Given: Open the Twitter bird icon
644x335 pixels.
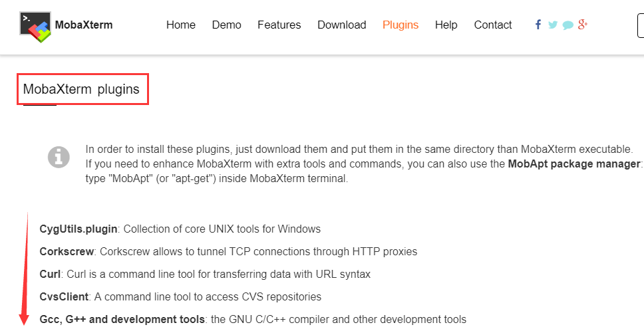Looking at the screenshot, I should click(x=553, y=25).
